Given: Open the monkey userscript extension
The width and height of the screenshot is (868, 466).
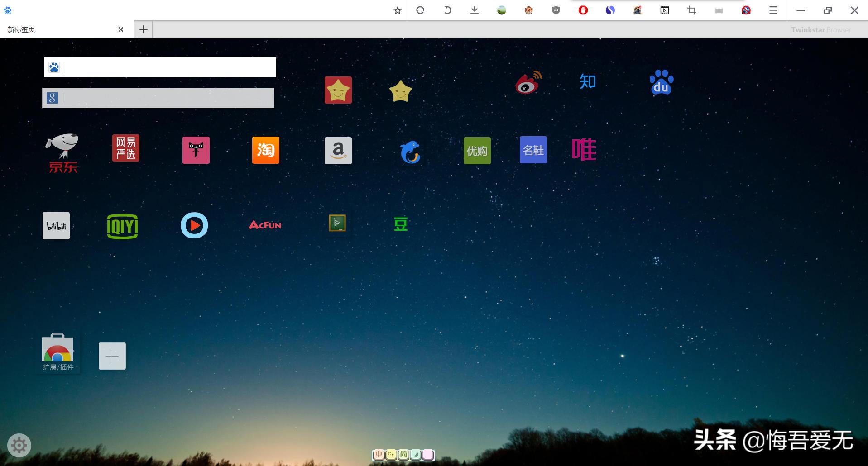Looking at the screenshot, I should [x=529, y=10].
